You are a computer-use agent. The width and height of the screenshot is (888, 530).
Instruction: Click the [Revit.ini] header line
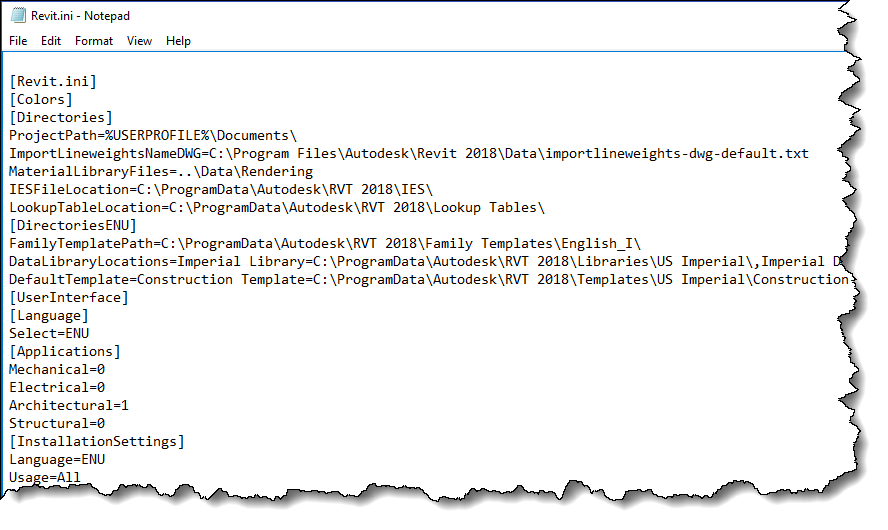53,82
